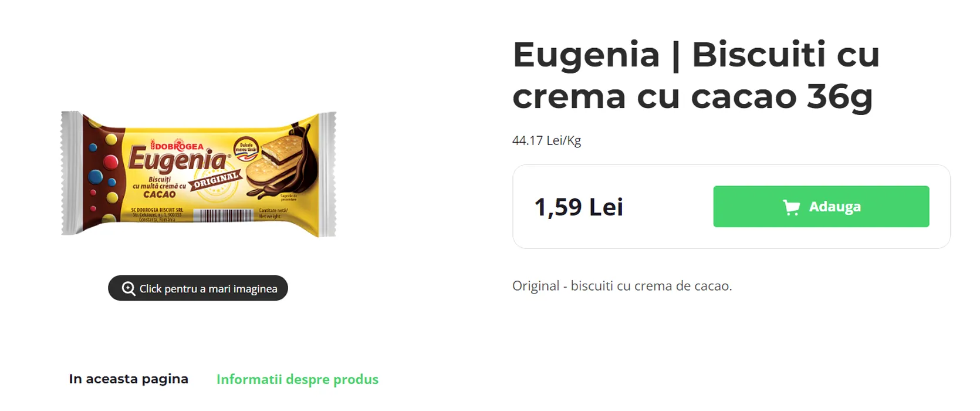Click the large blue candy dot on wrapper
This screenshot has height=411, width=980.
[95, 176]
